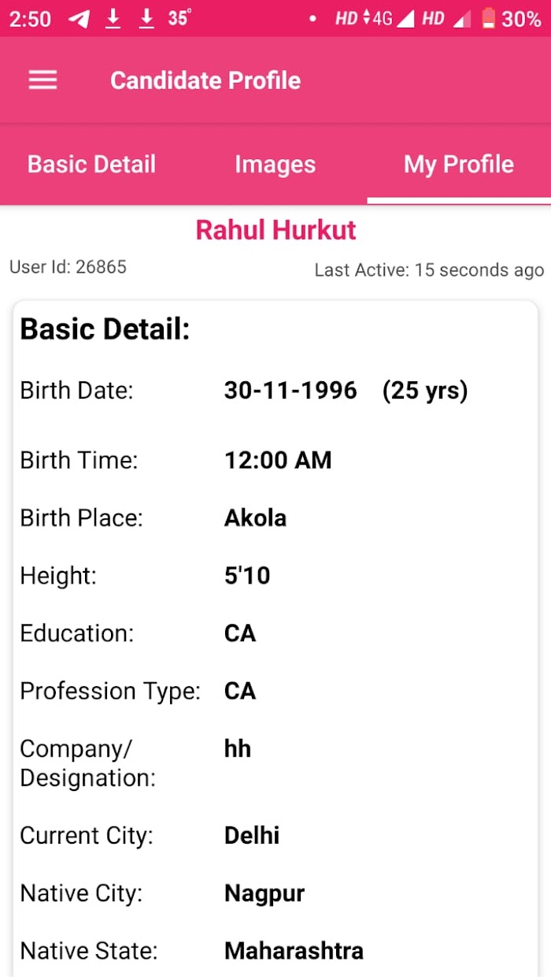Tap the Current City Delhi value

click(x=252, y=836)
